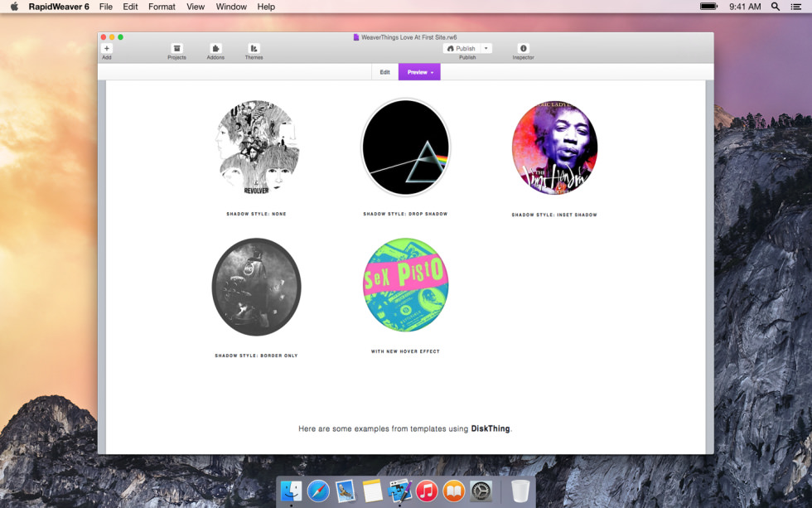
Task: Launch Safari from the Dock
Action: pyautogui.click(x=318, y=491)
